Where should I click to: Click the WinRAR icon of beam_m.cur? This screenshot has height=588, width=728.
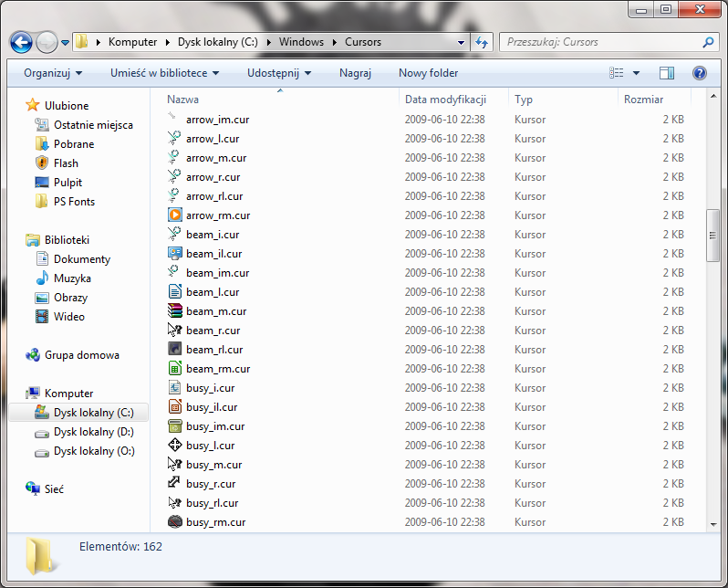click(174, 310)
